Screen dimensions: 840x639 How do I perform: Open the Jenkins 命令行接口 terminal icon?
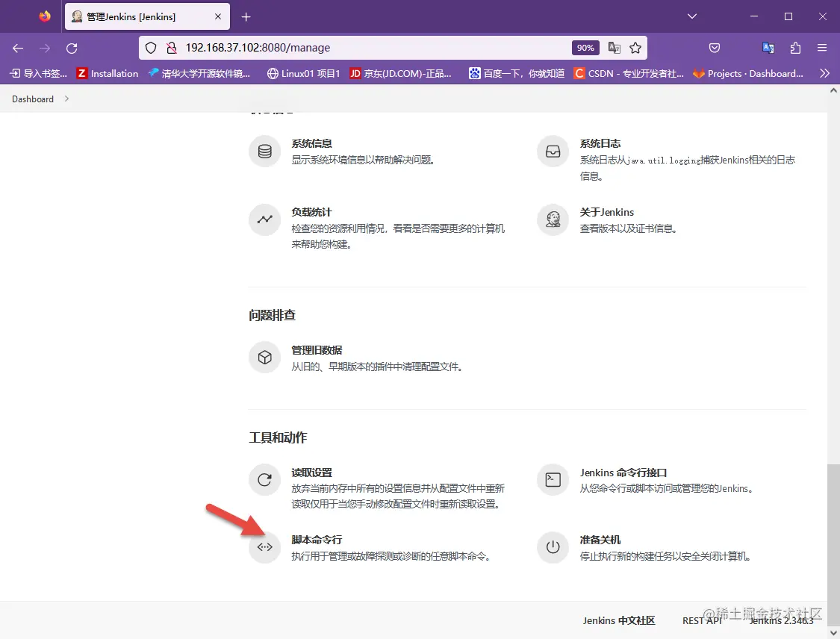coord(553,480)
